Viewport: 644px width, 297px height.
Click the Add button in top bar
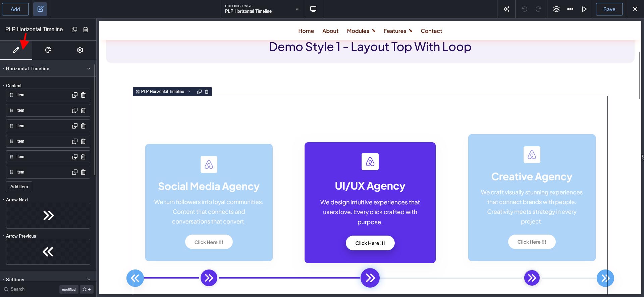point(15,9)
